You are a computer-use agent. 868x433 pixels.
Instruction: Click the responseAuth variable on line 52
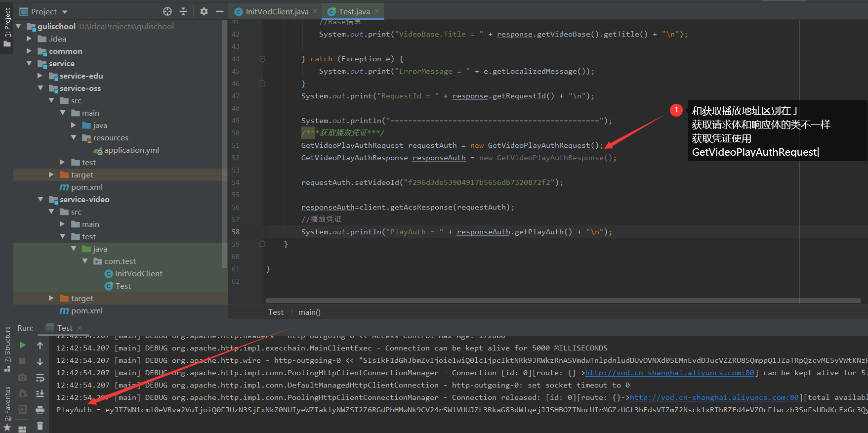(439, 158)
